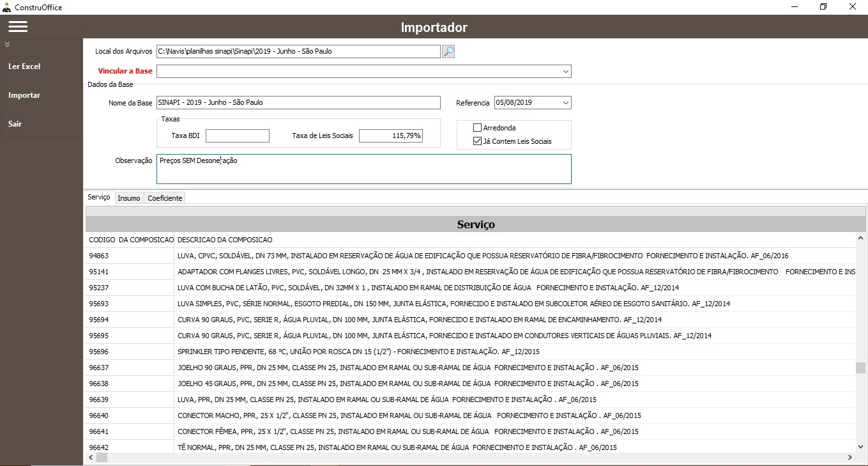Click the ConstruOffice app icon
This screenshot has width=868, height=466.
coord(6,7)
